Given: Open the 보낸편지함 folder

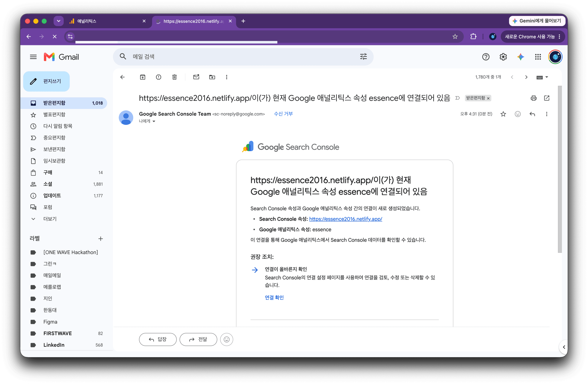Looking at the screenshot, I should click(x=54, y=149).
